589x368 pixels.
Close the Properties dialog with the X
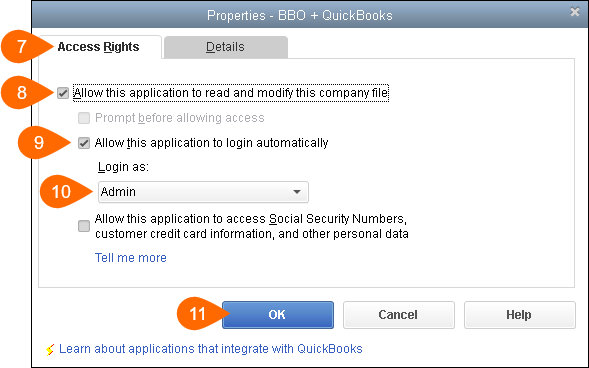click(575, 12)
